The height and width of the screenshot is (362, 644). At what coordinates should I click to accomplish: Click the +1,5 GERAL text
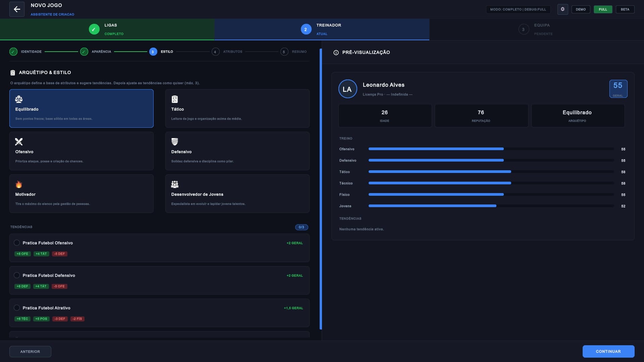point(293,308)
